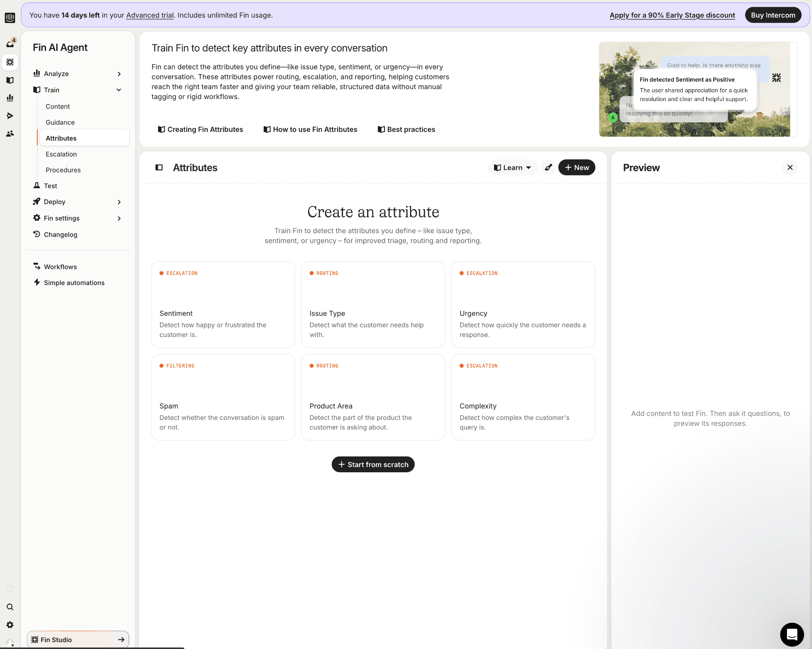Click the Fin AI Agent sparkle icon
The width and height of the screenshot is (812, 649).
[10, 62]
